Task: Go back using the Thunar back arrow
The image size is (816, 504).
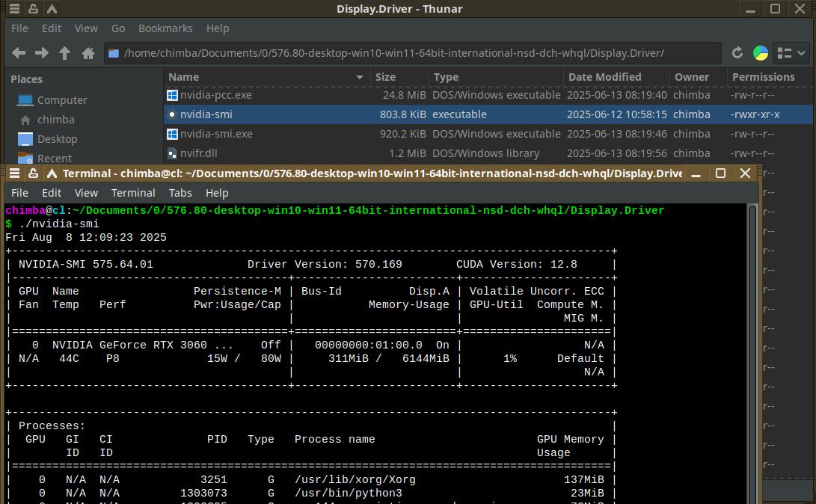Action: click(x=19, y=53)
